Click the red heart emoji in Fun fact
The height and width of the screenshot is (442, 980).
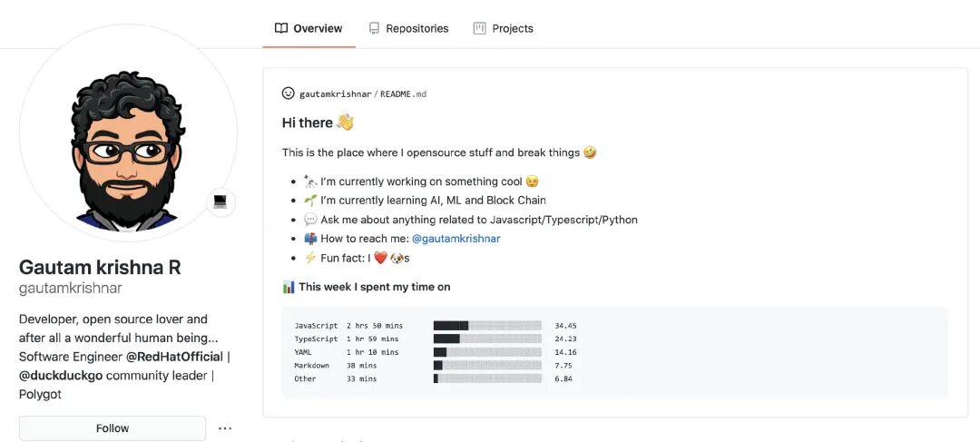coord(380,258)
